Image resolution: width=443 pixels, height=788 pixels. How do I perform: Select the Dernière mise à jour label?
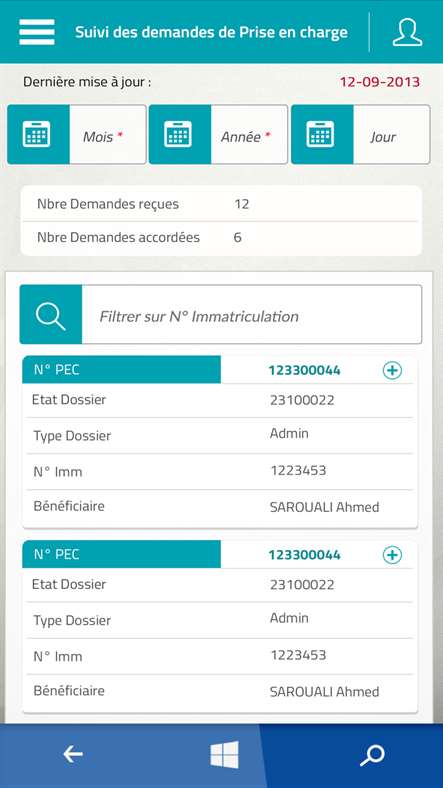coord(87,82)
